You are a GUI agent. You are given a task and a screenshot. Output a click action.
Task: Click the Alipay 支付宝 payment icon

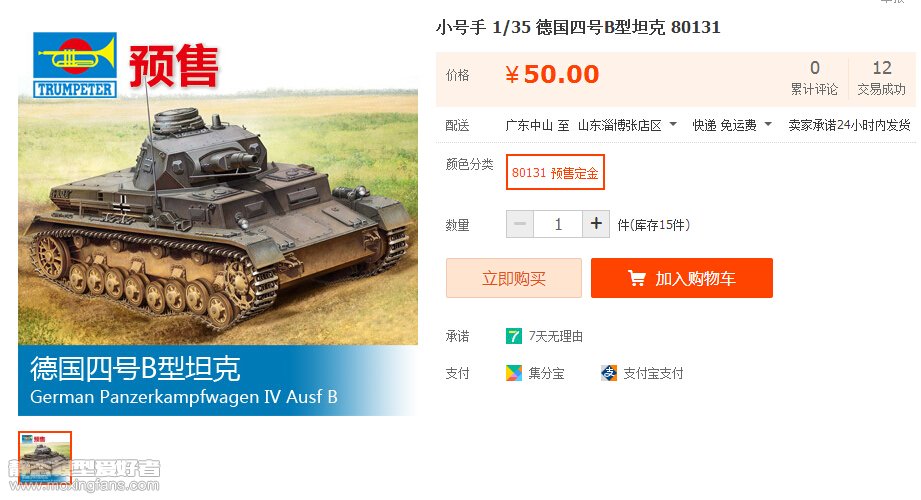point(609,373)
